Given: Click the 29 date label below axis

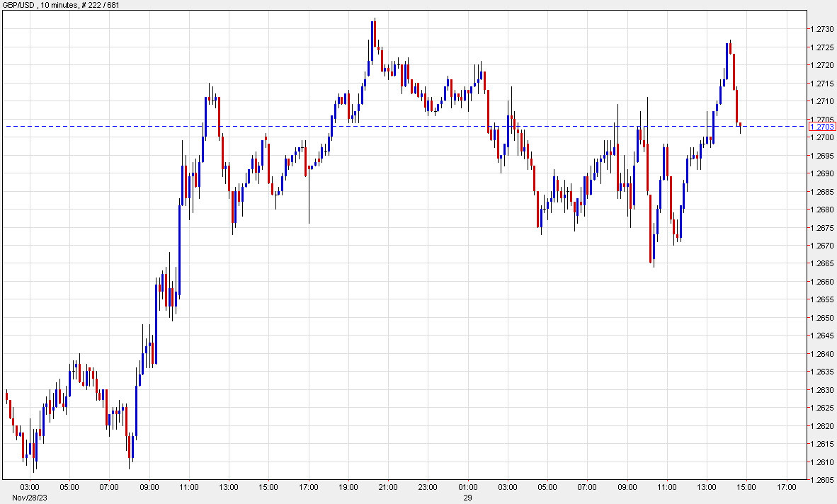Looking at the screenshot, I should pyautogui.click(x=468, y=498).
